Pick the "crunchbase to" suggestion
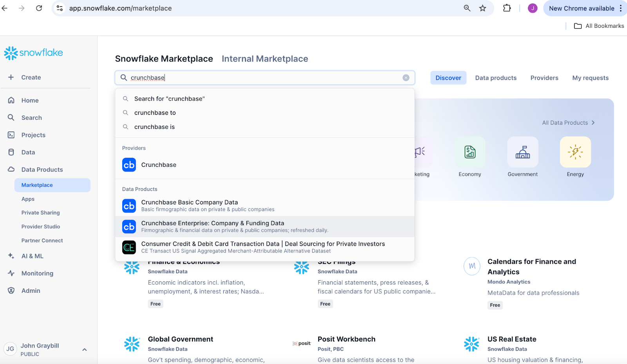The image size is (627, 364). [x=265, y=113]
